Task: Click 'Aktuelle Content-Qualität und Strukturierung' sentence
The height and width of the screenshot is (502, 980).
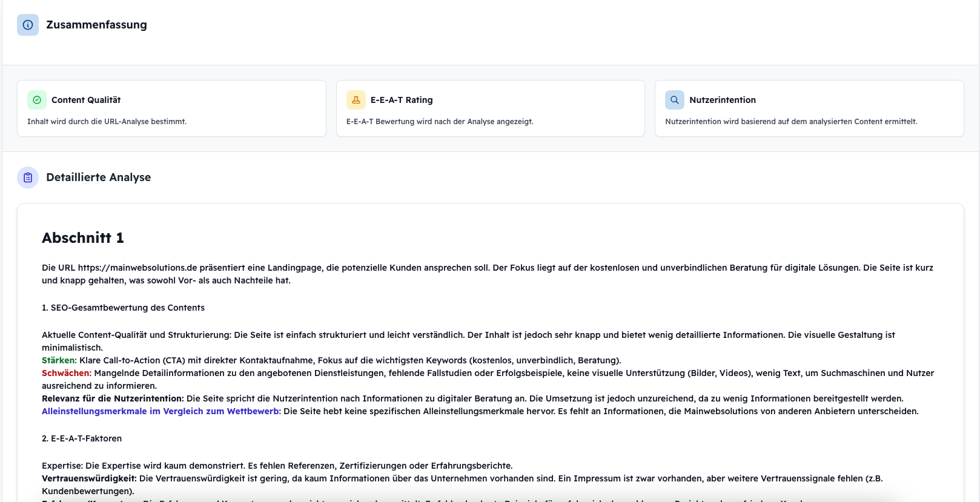Action: tap(468, 341)
